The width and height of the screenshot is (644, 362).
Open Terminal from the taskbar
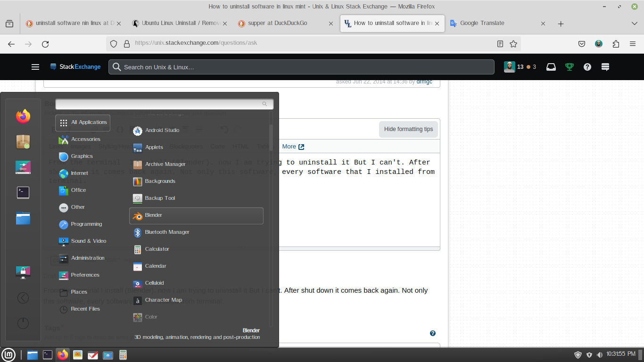pyautogui.click(x=48, y=355)
